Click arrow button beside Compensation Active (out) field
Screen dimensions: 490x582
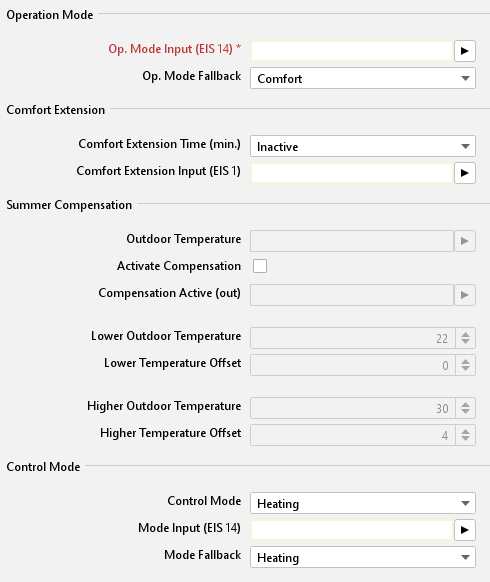coord(464,295)
